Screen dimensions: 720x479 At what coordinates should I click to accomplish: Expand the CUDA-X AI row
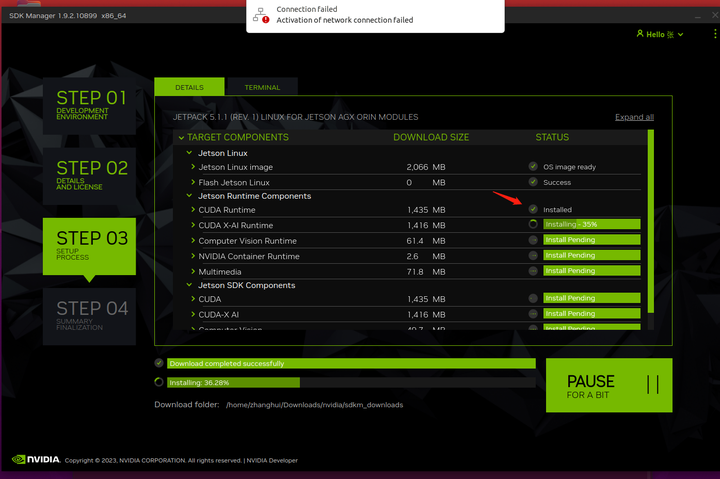[193, 314]
